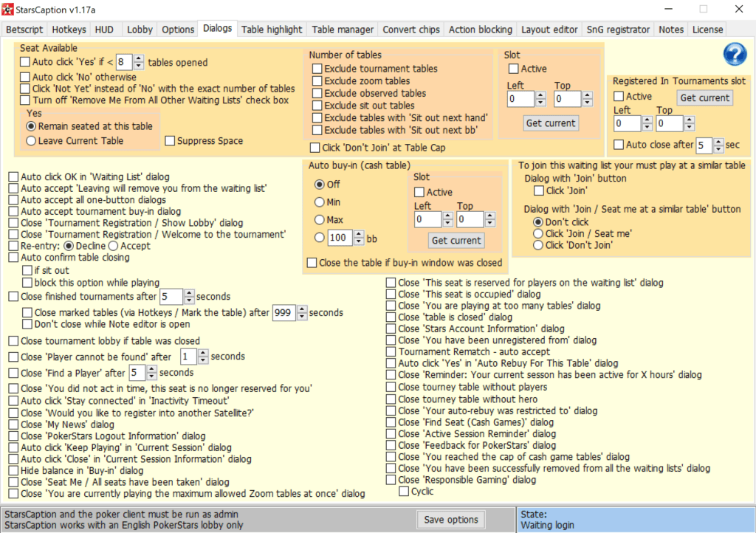The width and height of the screenshot is (756, 533).
Task: Enable Auto confirm table closing
Action: [13, 258]
